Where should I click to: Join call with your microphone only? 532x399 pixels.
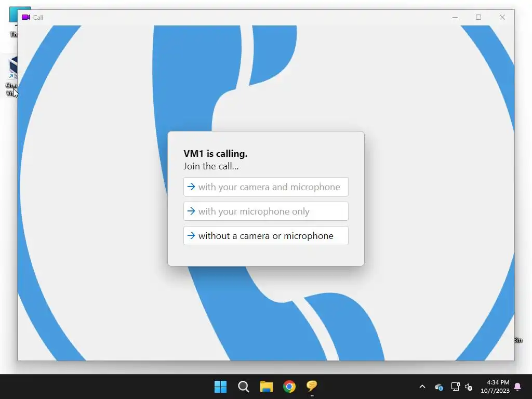point(265,211)
